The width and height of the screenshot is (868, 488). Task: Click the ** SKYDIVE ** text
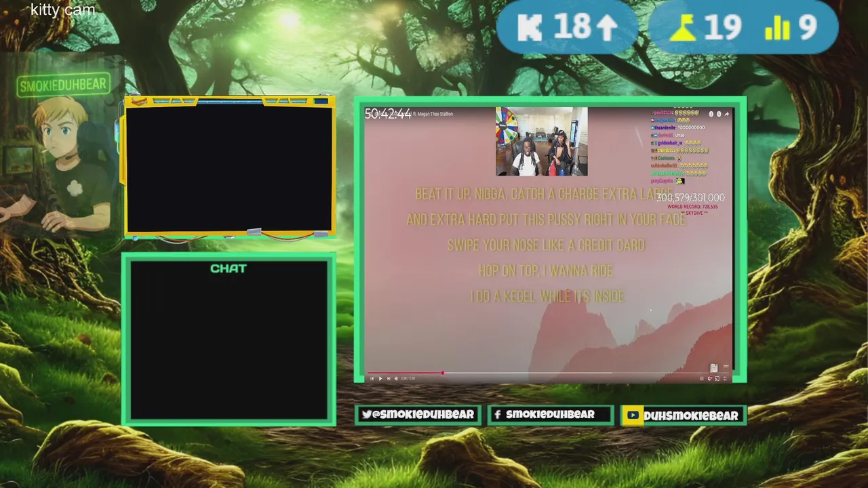pyautogui.click(x=694, y=213)
